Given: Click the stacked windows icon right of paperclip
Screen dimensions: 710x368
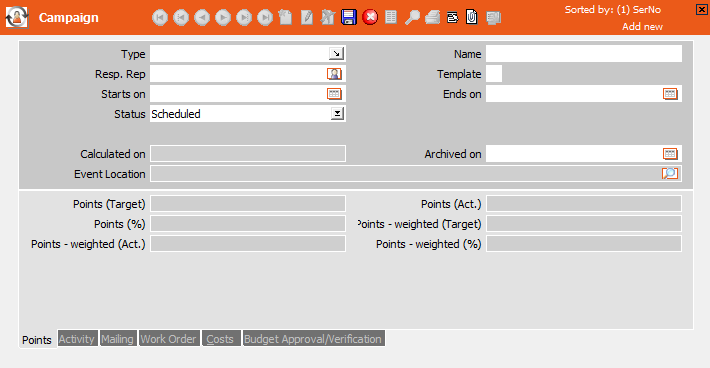Looking at the screenshot, I should click(494, 18).
